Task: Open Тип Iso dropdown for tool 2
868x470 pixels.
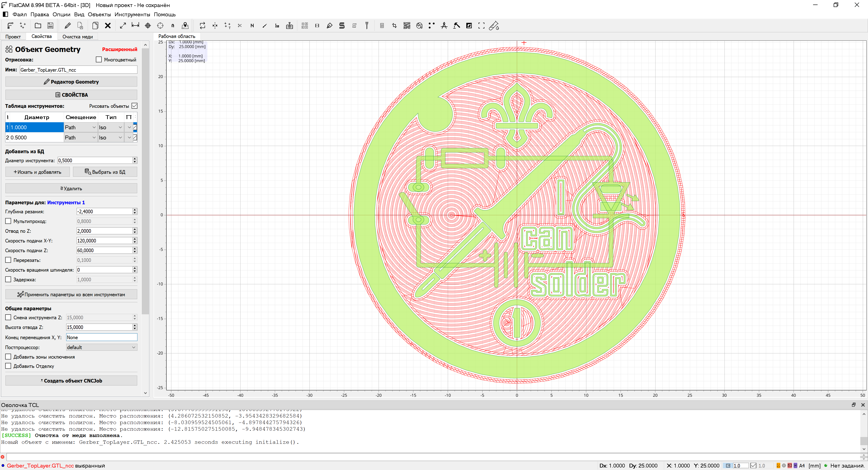Action: click(110, 137)
